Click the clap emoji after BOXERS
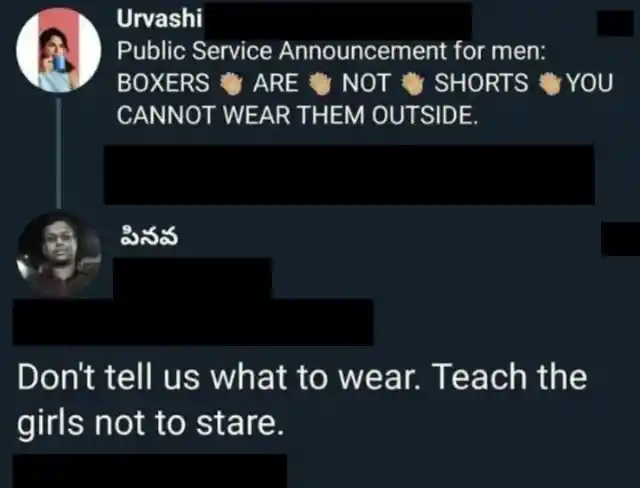The image size is (640, 488). (232, 84)
